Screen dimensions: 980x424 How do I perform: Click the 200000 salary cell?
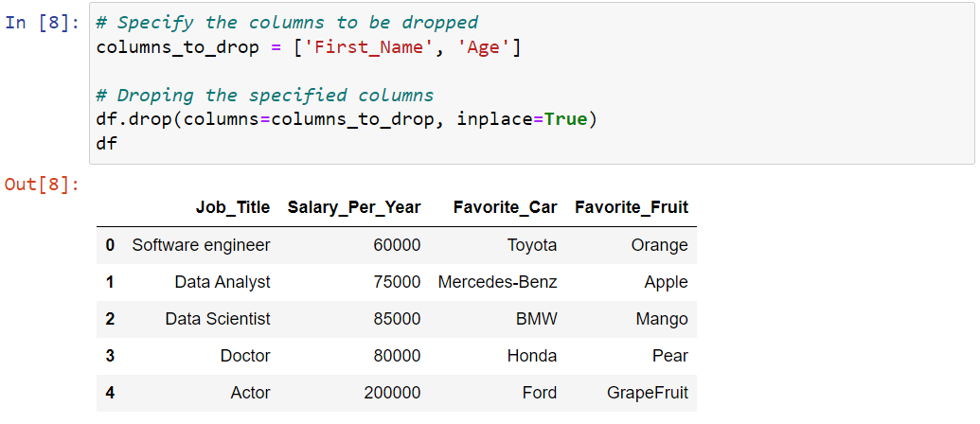tap(392, 393)
